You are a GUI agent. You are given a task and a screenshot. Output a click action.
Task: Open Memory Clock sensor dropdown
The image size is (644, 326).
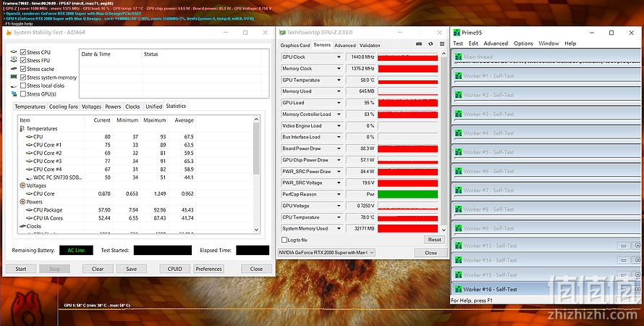(339, 69)
